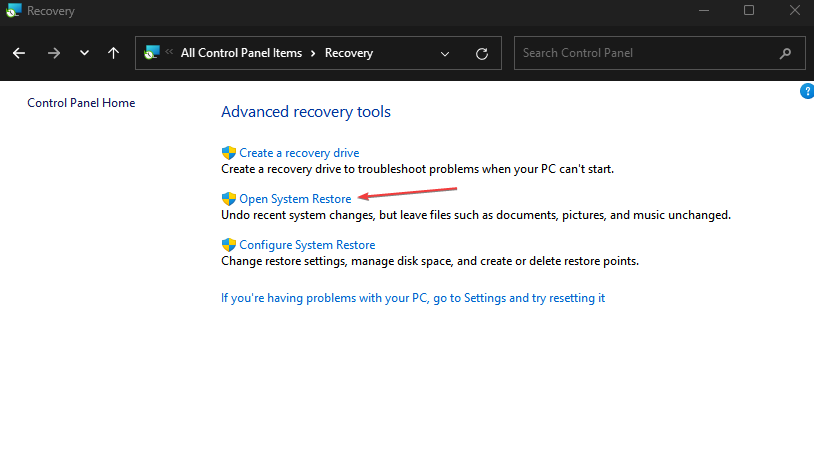Expand the address bar history dropdown
Screen dimensions: 814x463
pos(445,53)
